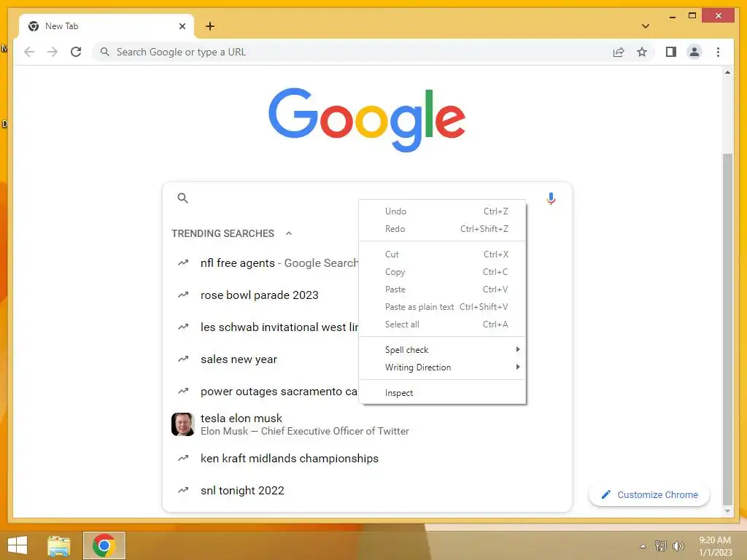747x560 pixels.
Task: Open the volume speaker tray icon
Action: pyautogui.click(x=678, y=545)
